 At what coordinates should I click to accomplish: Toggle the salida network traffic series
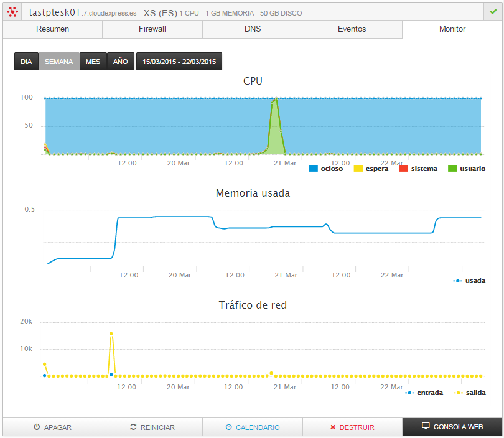[x=471, y=393]
